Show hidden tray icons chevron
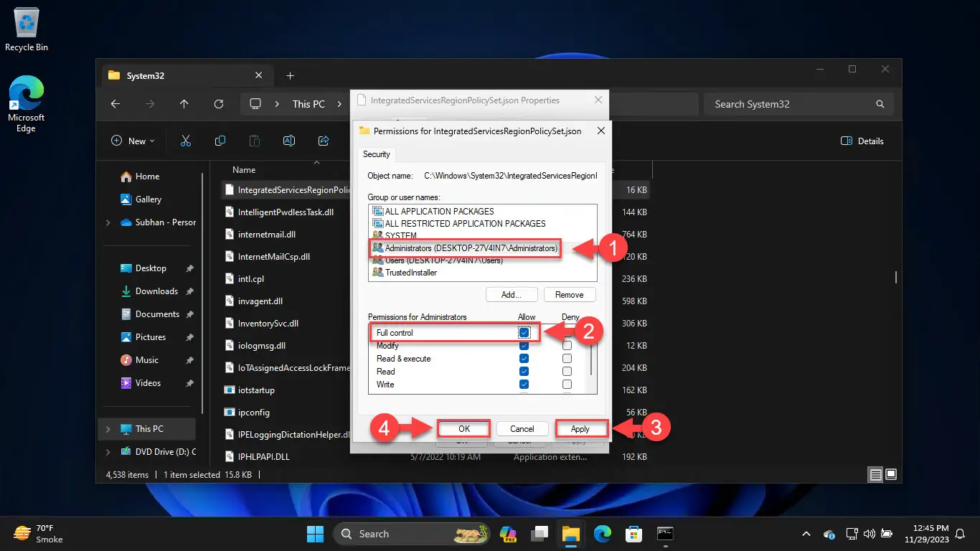 pyautogui.click(x=806, y=534)
